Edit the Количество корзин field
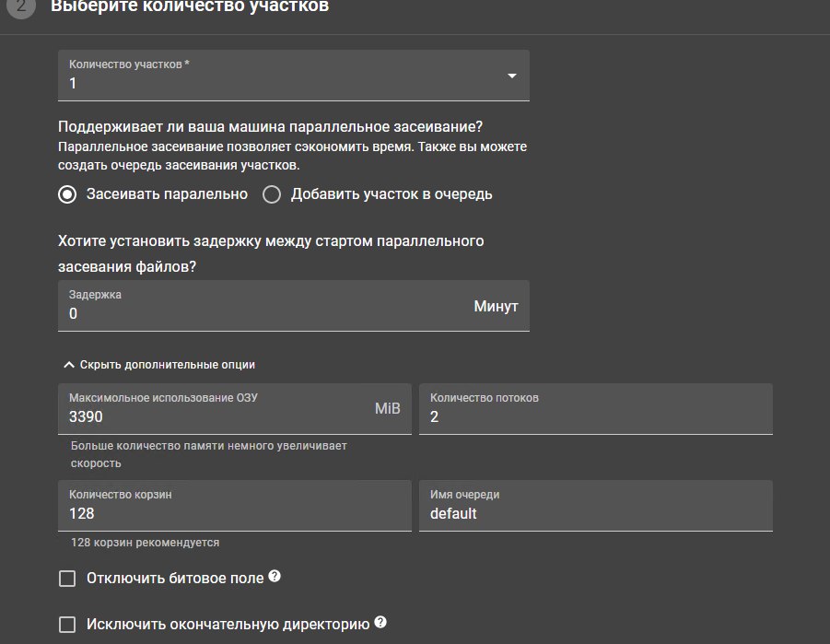This screenshot has width=830, height=644. coord(234,513)
